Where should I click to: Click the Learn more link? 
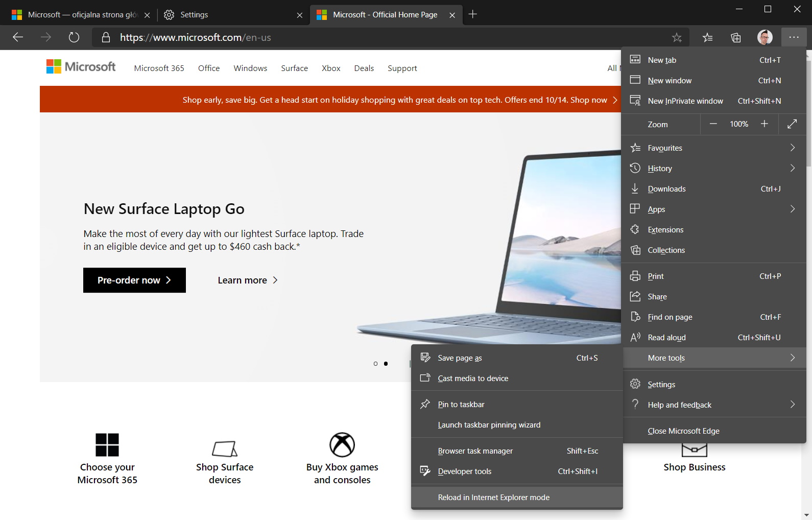tap(248, 280)
